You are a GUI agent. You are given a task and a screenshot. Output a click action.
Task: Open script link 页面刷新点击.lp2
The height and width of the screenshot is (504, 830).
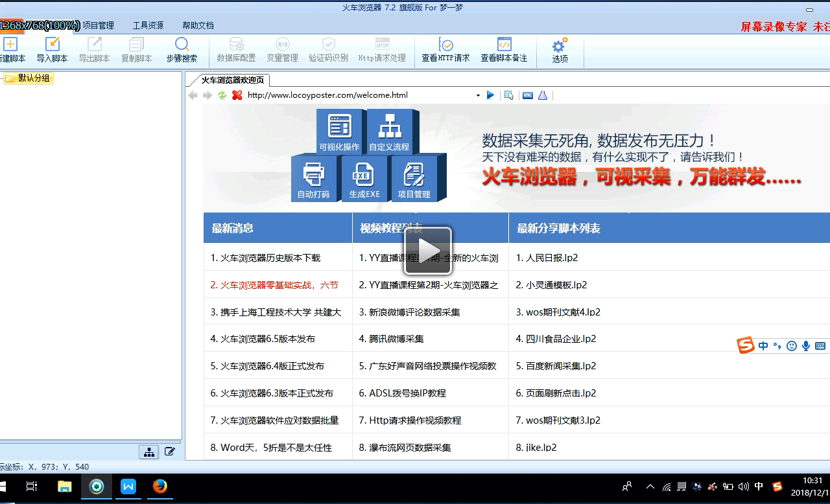[x=561, y=393]
